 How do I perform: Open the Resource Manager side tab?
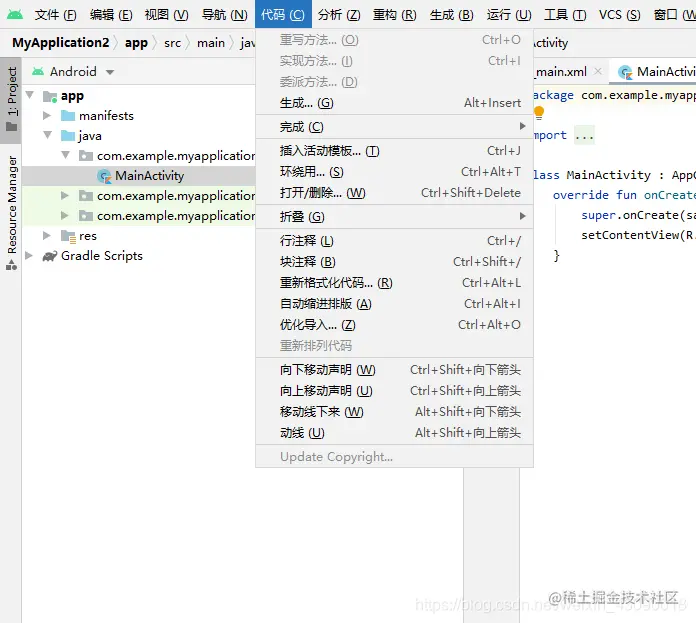pyautogui.click(x=11, y=212)
